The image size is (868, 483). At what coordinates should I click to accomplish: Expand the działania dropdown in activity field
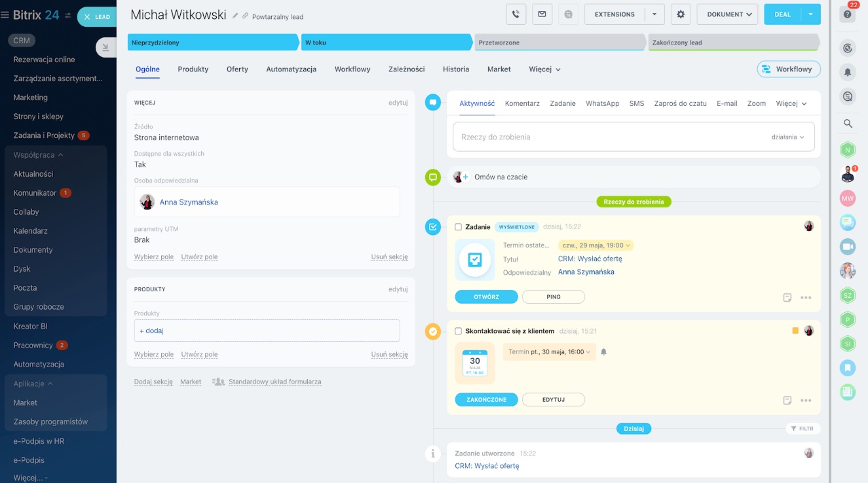787,137
